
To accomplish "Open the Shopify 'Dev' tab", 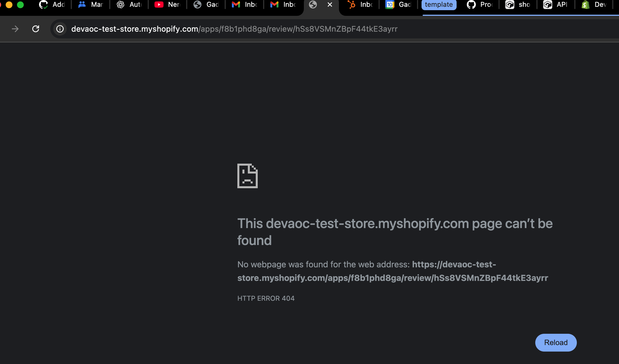I will tap(595, 5).
